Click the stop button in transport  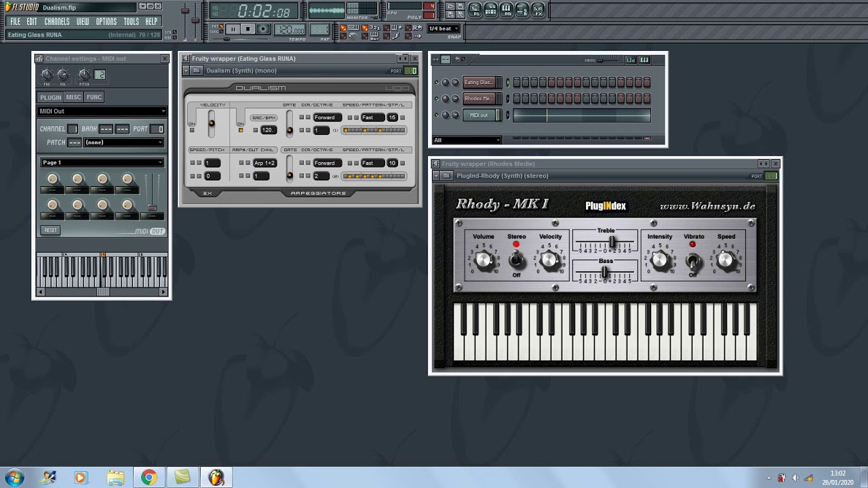[248, 29]
